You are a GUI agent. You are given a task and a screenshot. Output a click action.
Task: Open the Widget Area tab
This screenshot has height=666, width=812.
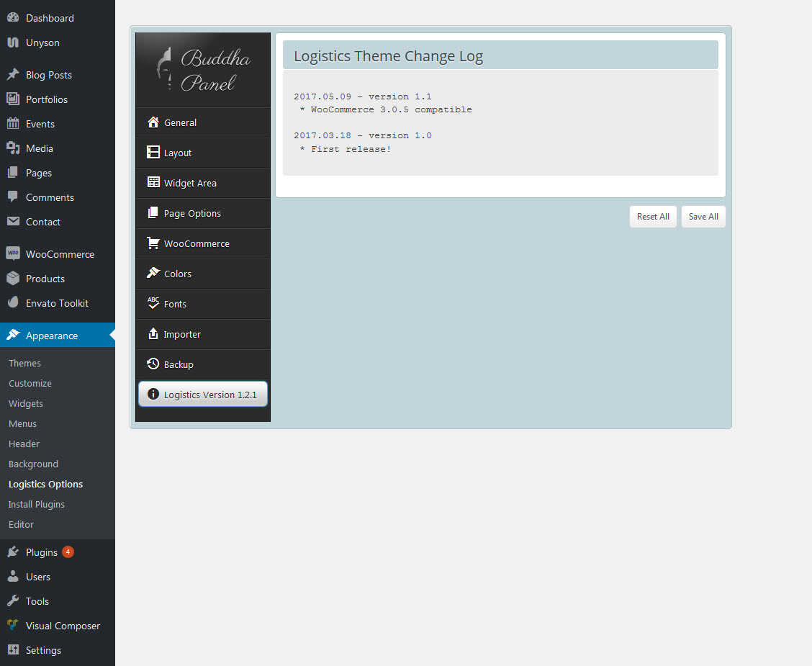click(x=203, y=183)
